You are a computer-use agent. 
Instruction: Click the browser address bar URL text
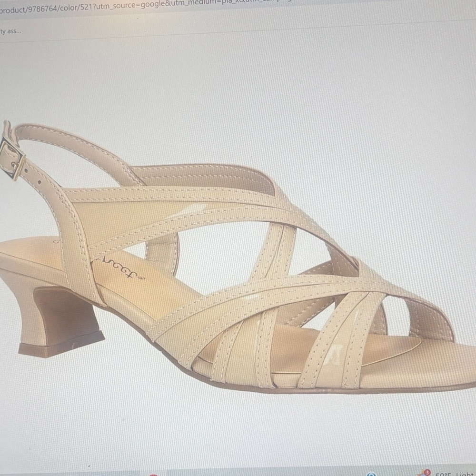click(x=146, y=6)
